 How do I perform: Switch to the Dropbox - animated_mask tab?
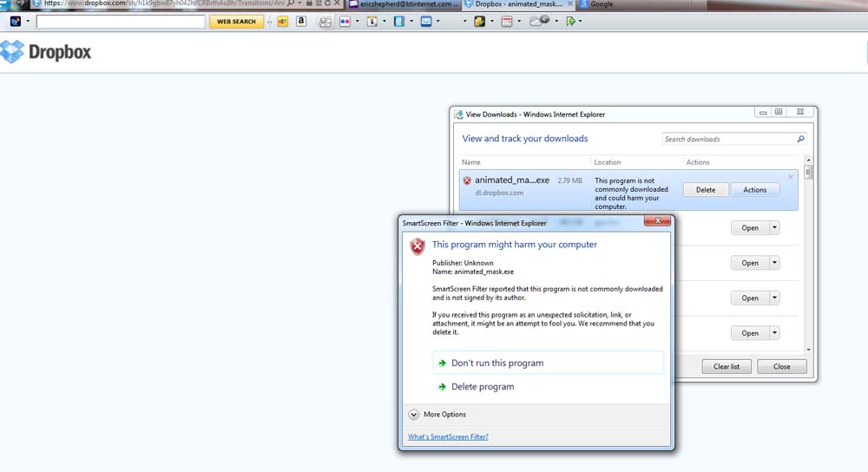(519, 3)
